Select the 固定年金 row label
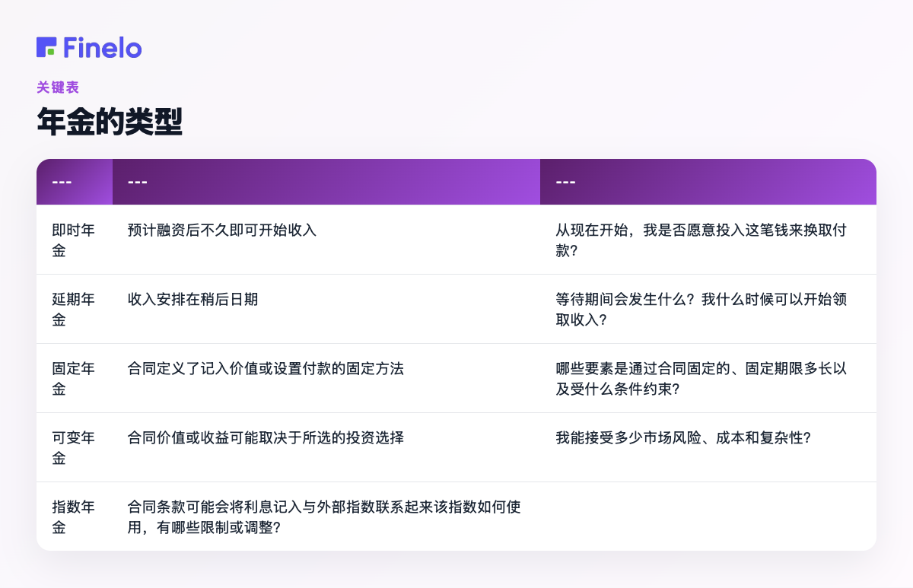913x588 pixels. pyautogui.click(x=74, y=378)
